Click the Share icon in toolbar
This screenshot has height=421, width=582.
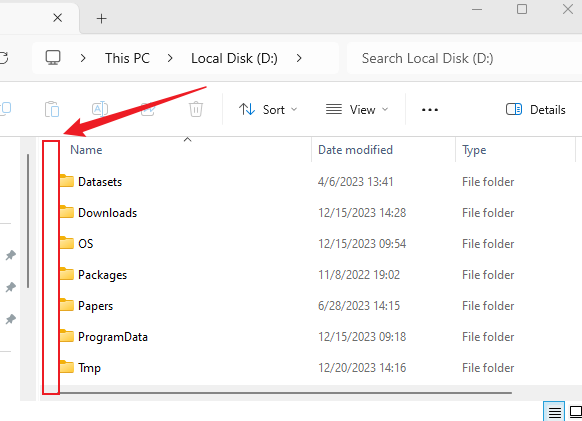coord(148,110)
